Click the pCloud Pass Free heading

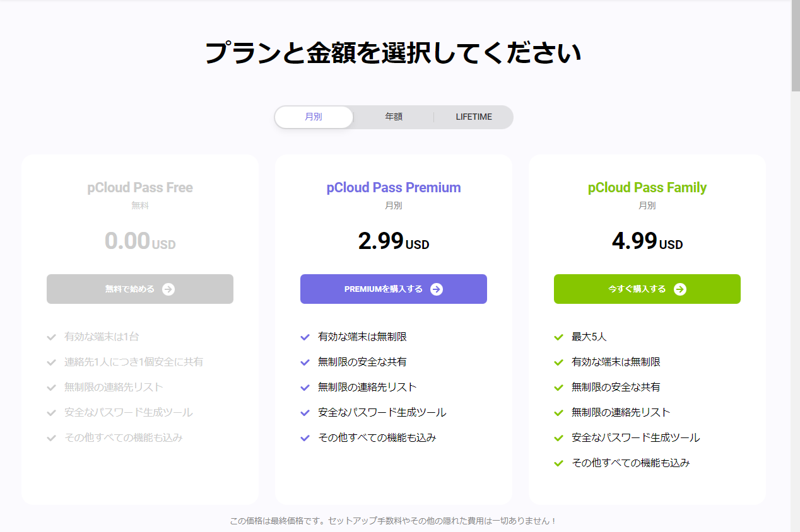(x=140, y=188)
